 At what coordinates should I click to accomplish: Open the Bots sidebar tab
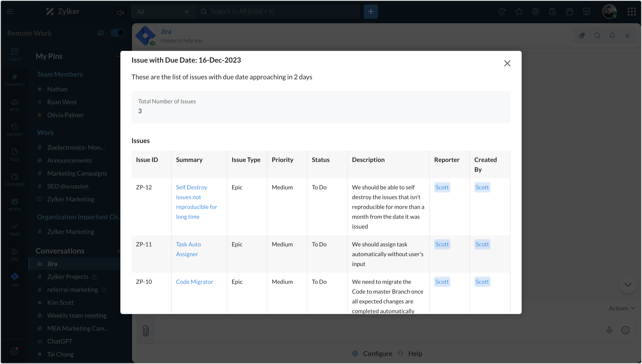tap(14, 105)
